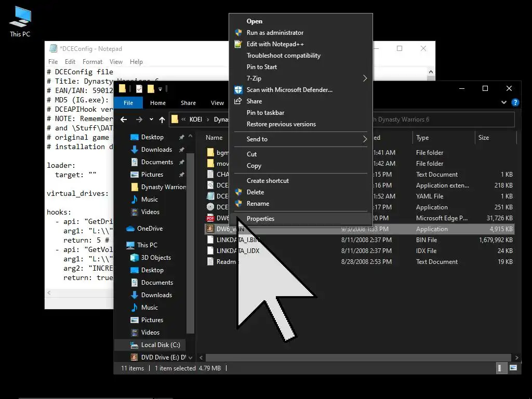
Task: Click the Share arrow icon in context menu
Action: point(238,101)
